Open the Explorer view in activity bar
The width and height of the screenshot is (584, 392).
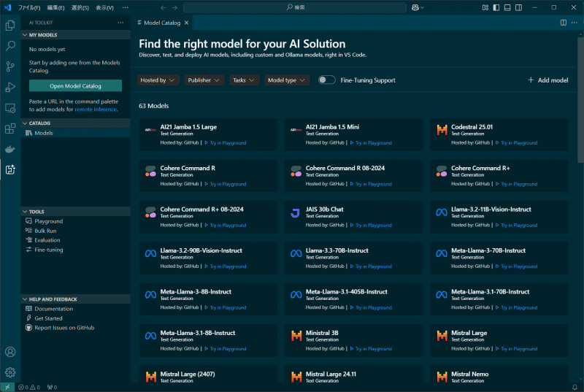pyautogui.click(x=10, y=26)
